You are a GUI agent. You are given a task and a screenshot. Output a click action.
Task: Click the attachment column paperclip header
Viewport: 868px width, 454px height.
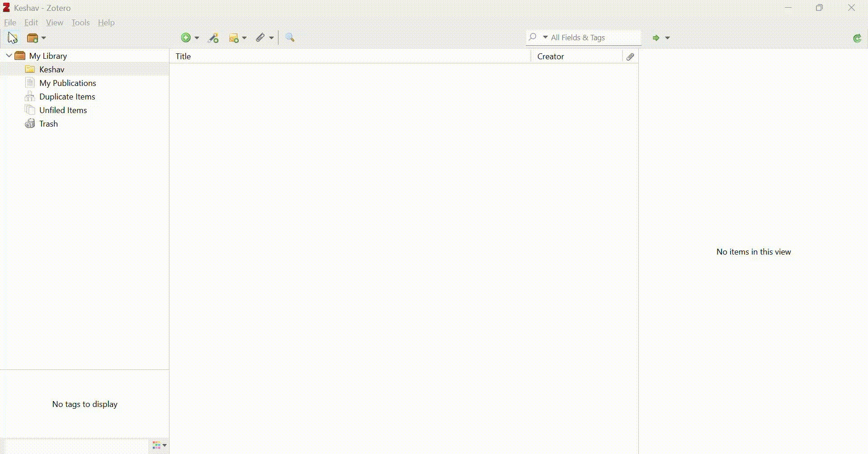[x=630, y=57]
